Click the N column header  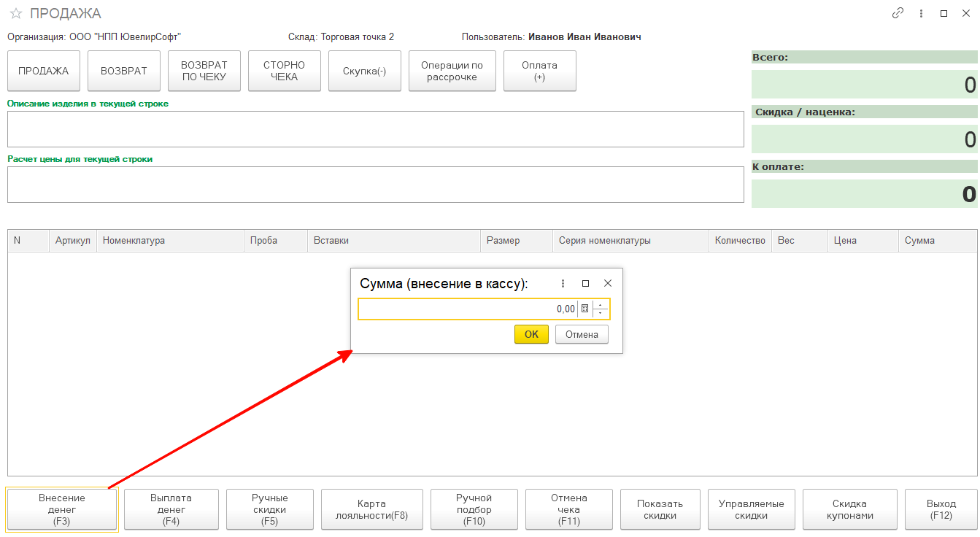28,241
